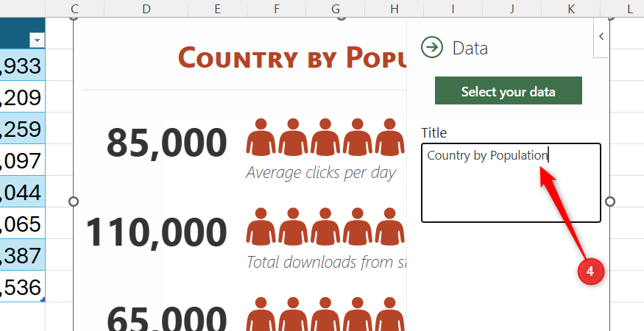Click the Select your data button
Viewport: 644px width, 331px height.
point(509,90)
